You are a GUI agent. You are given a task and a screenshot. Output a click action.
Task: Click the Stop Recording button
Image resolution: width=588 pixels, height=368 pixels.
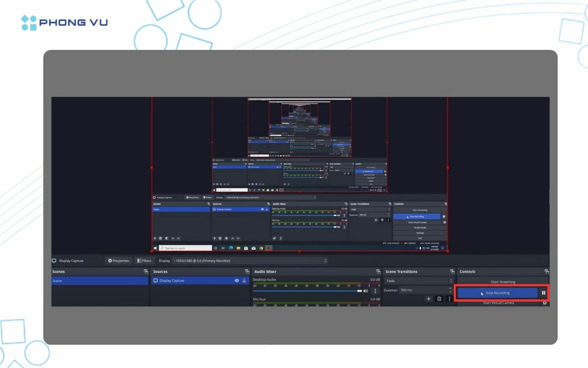(497, 293)
